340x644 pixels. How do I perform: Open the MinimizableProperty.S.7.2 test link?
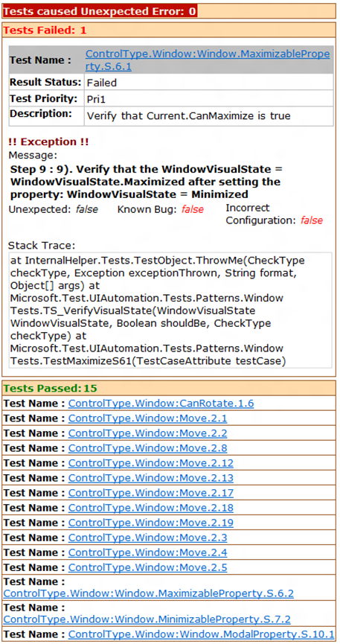[147, 619]
